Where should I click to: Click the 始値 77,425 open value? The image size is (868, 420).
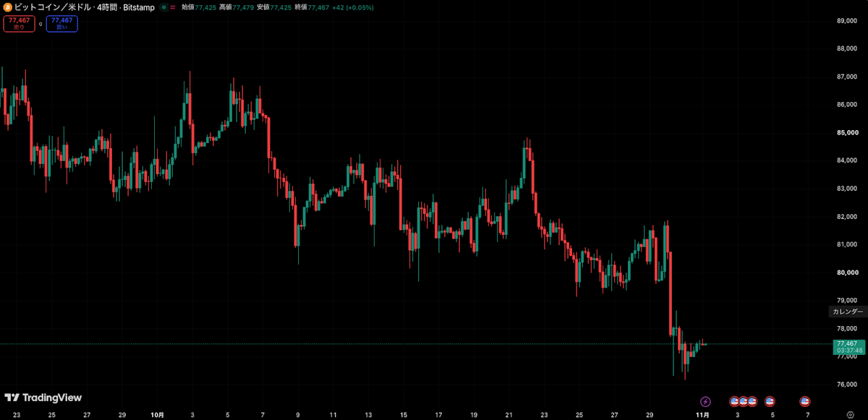coord(200,7)
